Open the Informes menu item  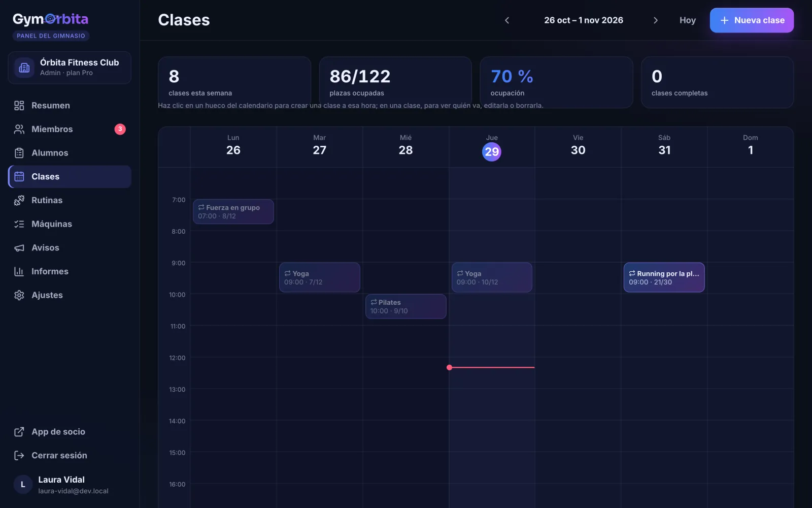[70, 271]
